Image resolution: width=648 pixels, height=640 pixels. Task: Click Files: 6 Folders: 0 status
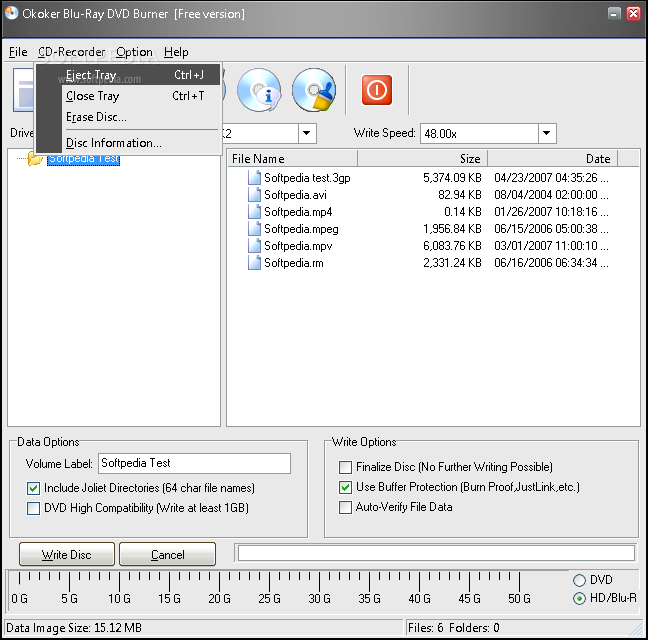coord(453,628)
